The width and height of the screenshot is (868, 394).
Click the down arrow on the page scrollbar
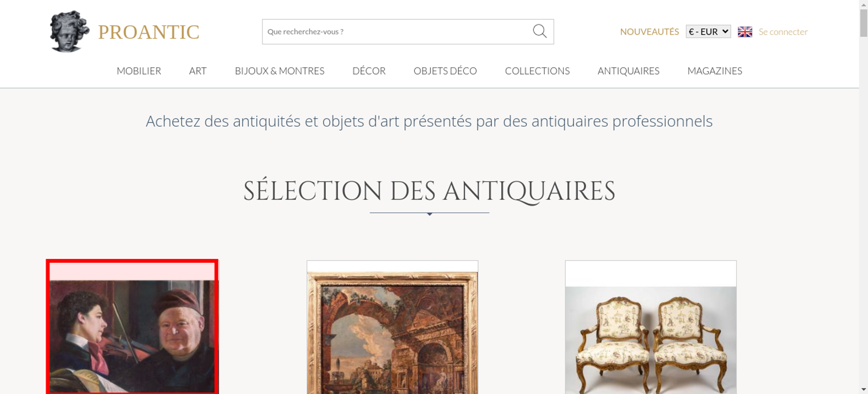pos(864,390)
